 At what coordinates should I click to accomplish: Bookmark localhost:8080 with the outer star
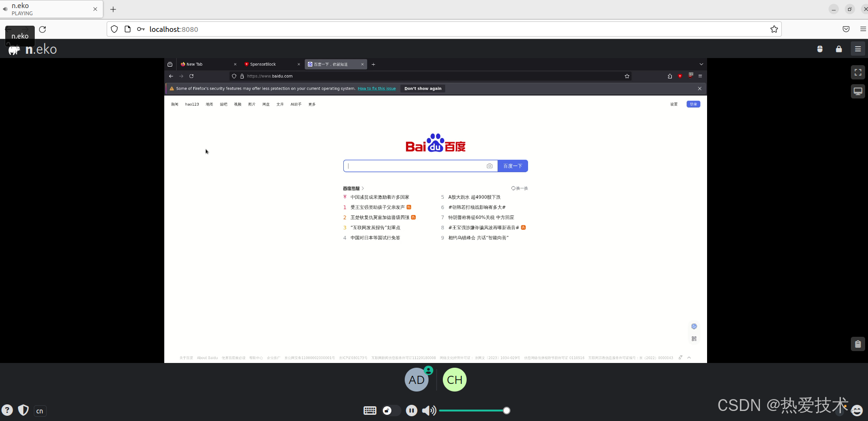[x=774, y=29]
